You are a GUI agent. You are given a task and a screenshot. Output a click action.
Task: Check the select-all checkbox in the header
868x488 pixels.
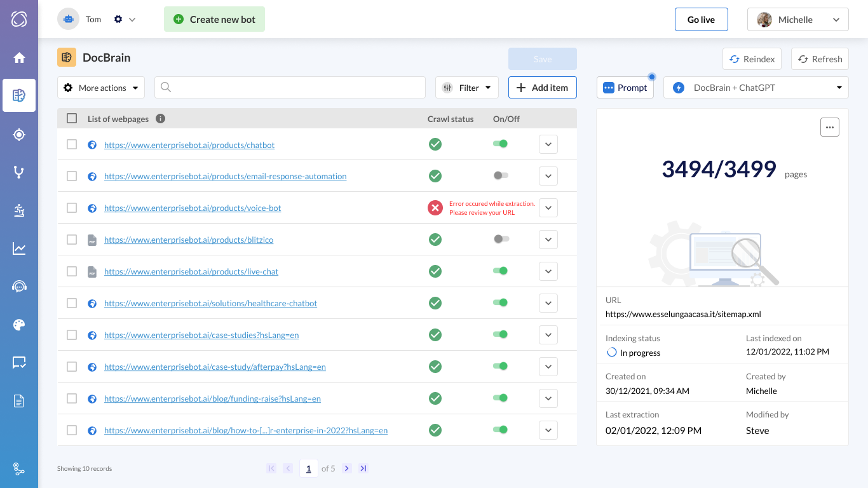[72, 118]
